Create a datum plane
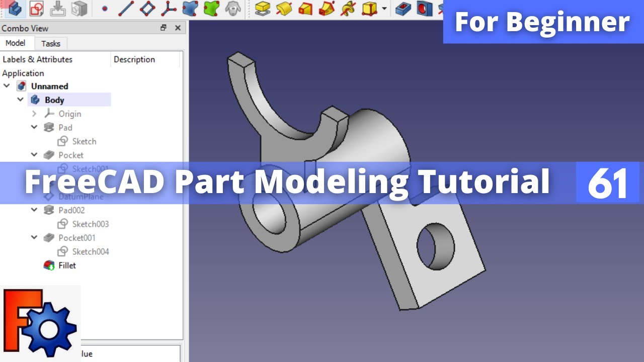The height and width of the screenshot is (362, 644). tap(147, 9)
